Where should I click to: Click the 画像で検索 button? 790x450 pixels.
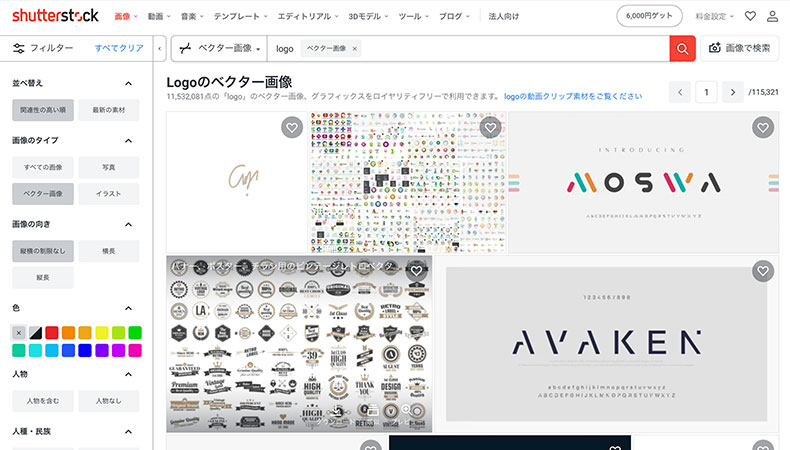point(740,48)
